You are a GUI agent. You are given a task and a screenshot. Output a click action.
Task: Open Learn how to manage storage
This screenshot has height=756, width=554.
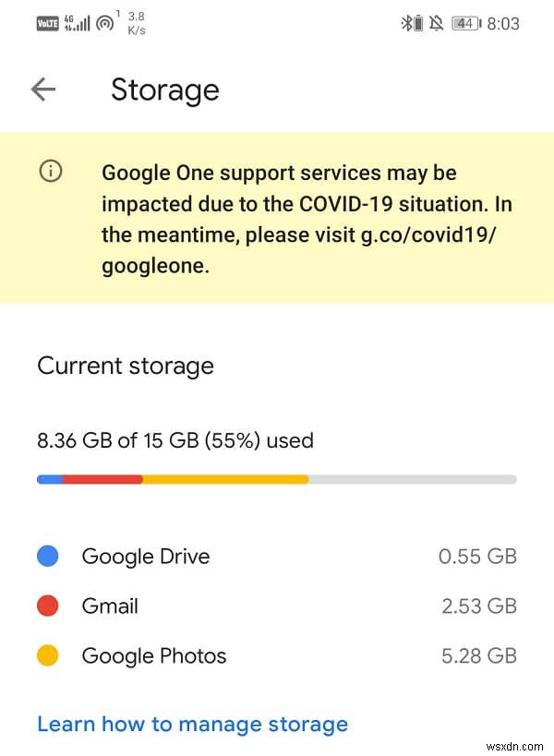pyautogui.click(x=192, y=724)
